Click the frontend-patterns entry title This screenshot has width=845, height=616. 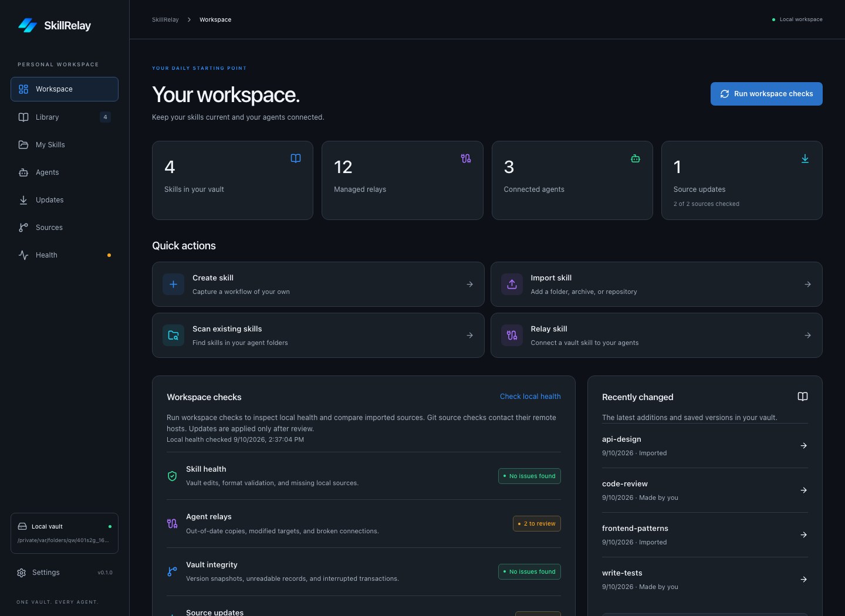635,529
